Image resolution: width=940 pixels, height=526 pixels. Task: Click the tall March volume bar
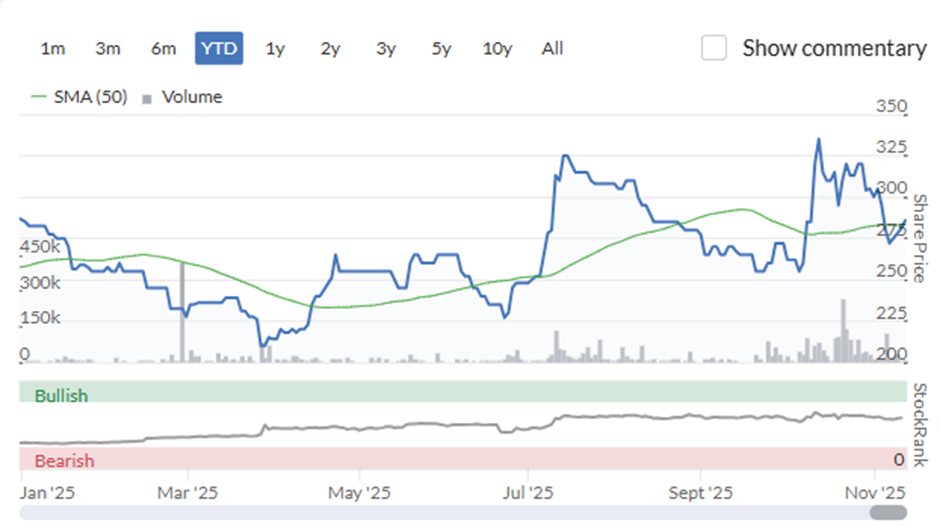coord(182,312)
